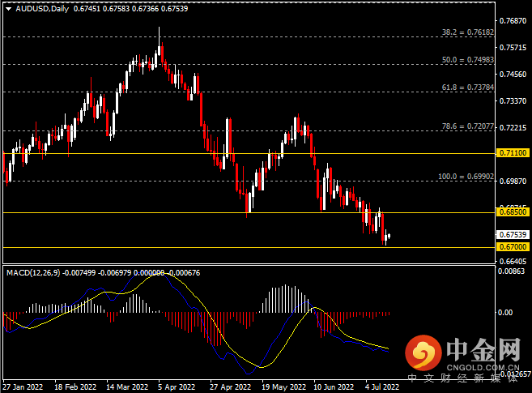Select the 18 Feb 2022 date marker
The height and width of the screenshot is (393, 532).
click(75, 387)
